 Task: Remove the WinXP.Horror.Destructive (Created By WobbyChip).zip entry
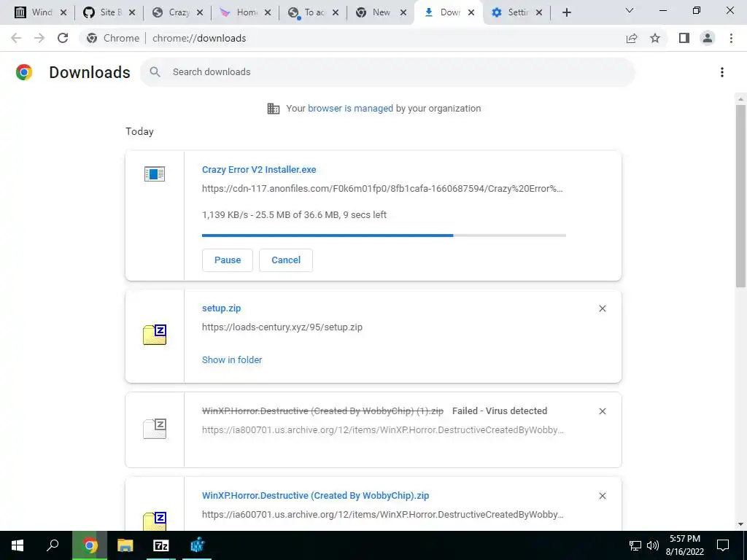[x=602, y=496]
